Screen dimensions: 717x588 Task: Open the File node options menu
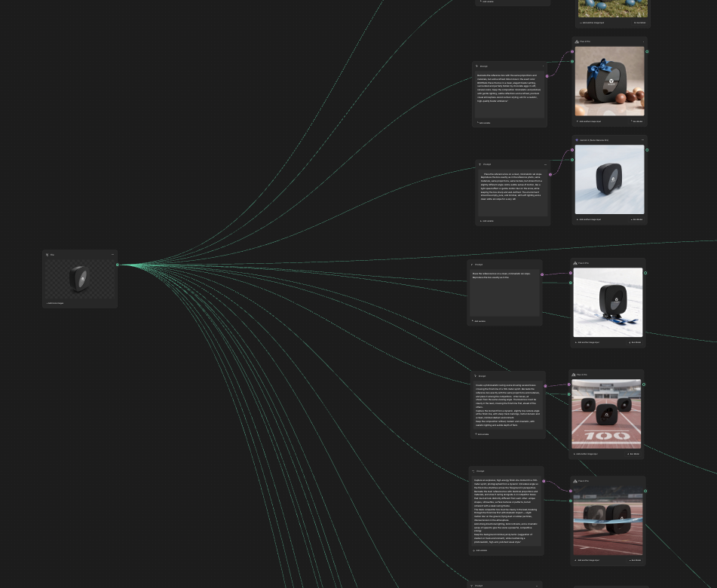click(112, 255)
